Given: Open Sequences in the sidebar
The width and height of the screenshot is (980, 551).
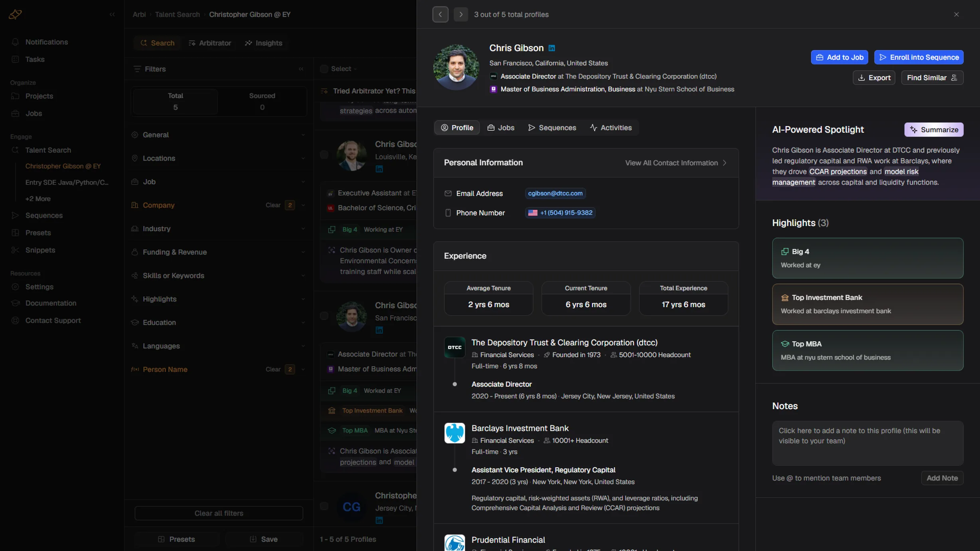Looking at the screenshot, I should 44,216.
